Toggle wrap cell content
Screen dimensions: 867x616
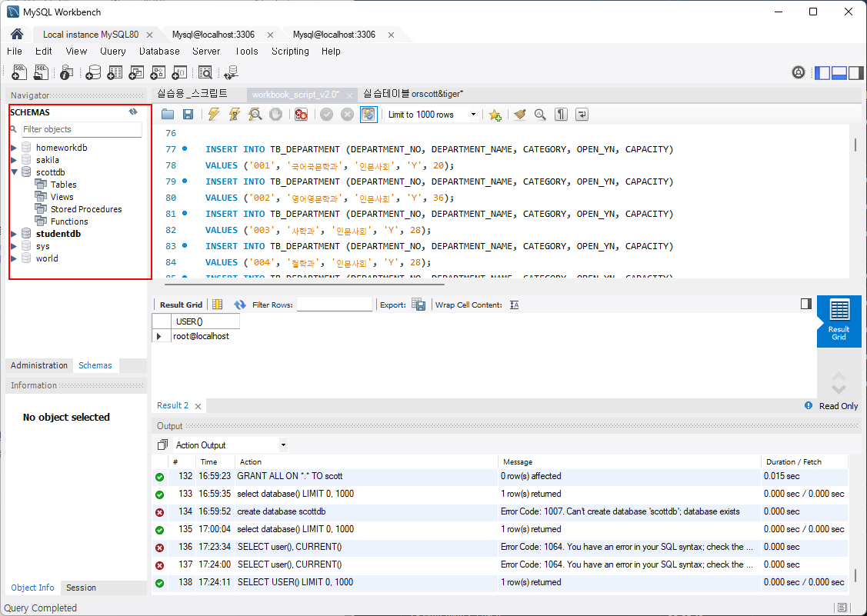coord(514,305)
